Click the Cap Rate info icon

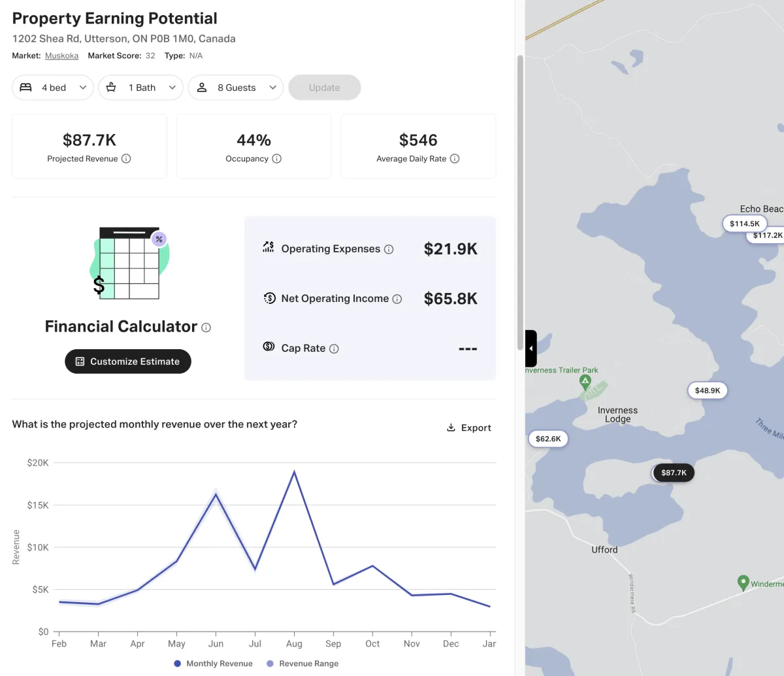[x=334, y=348]
